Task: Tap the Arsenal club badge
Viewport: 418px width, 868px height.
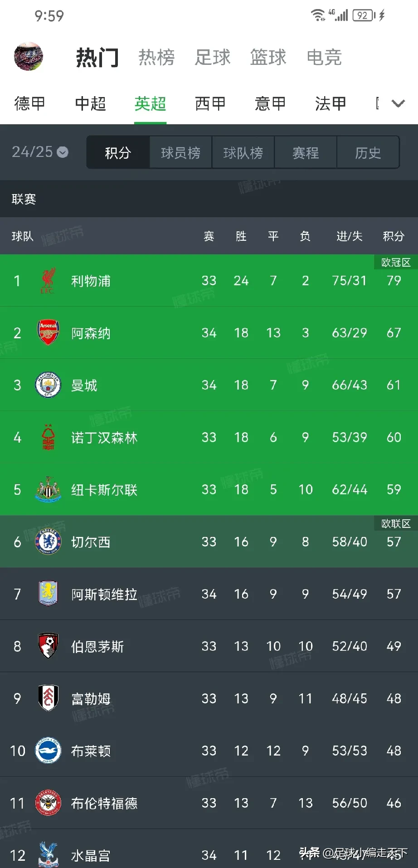Action: pyautogui.click(x=48, y=332)
